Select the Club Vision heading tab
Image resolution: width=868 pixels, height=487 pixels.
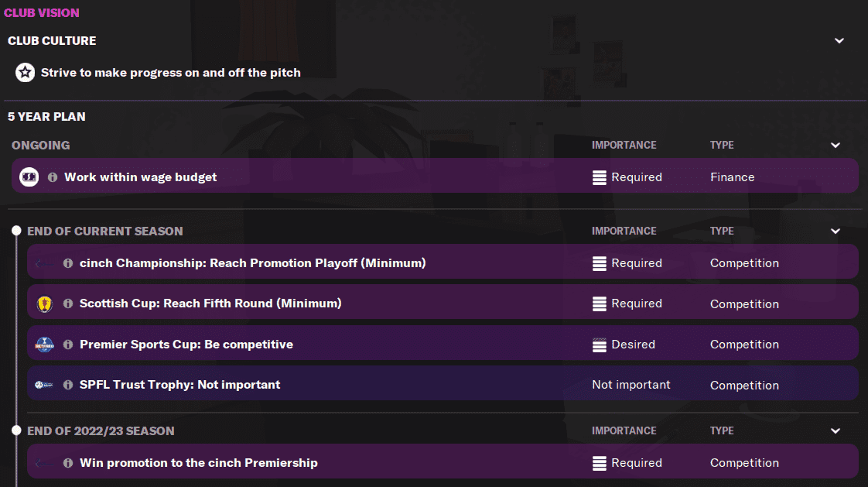click(42, 13)
